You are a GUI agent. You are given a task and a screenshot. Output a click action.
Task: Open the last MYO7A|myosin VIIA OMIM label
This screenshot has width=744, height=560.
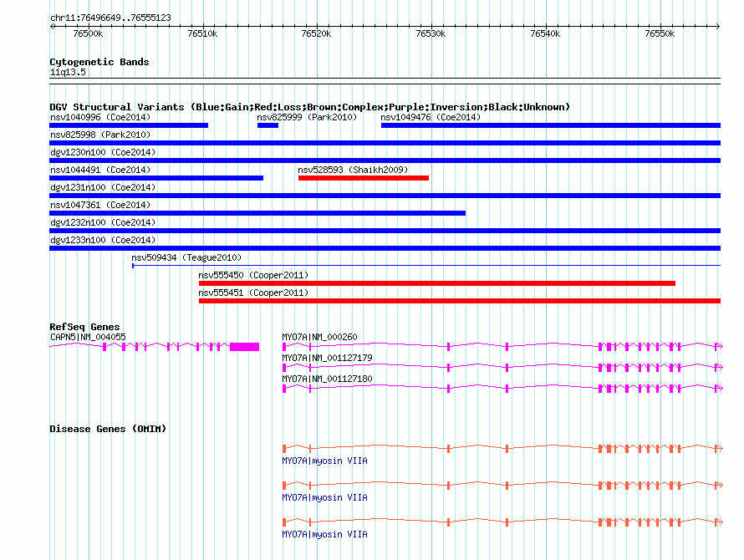tap(324, 534)
